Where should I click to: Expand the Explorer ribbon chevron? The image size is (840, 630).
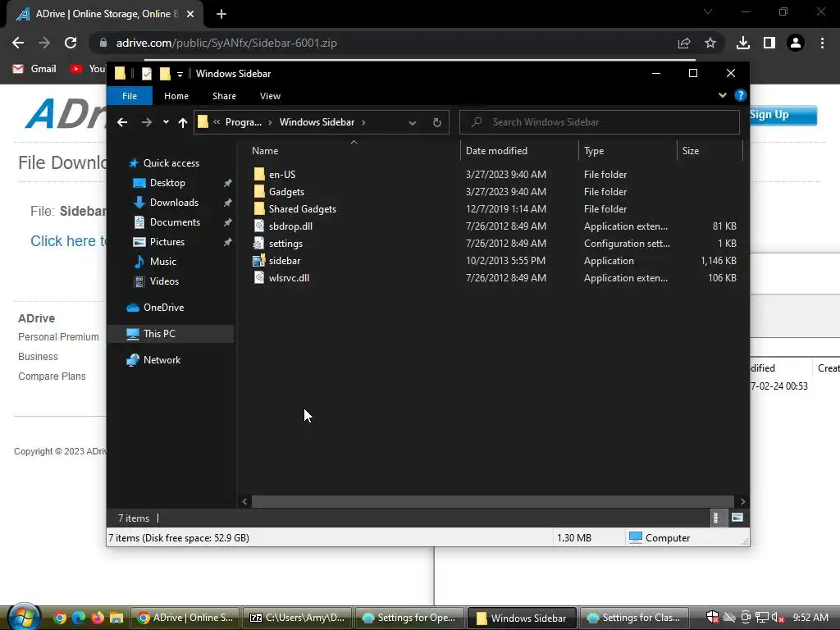[723, 95]
